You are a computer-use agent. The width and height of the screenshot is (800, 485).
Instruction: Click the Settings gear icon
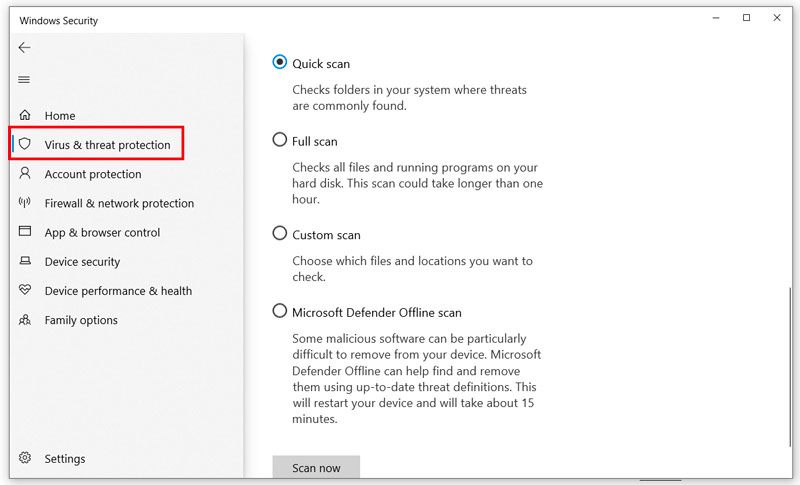coord(24,457)
